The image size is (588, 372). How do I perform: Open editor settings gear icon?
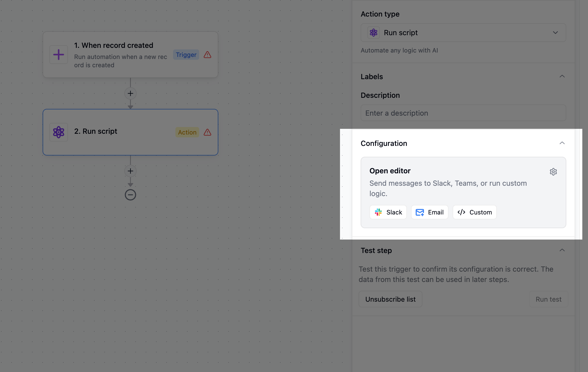tap(553, 172)
